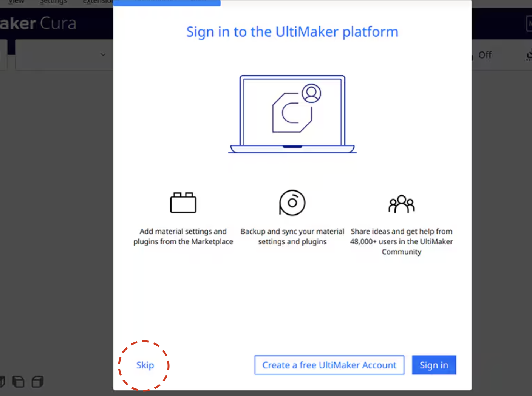Click the Marketplace plugin brick icon
Image resolution: width=532 pixels, height=396 pixels.
[183, 203]
